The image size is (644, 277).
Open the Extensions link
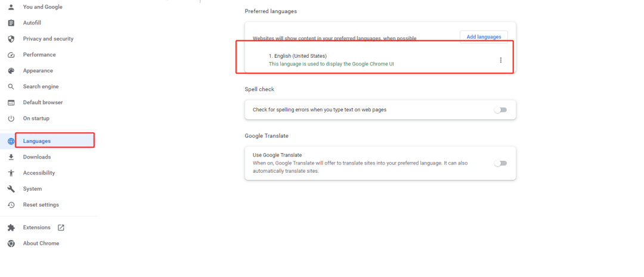36,228
